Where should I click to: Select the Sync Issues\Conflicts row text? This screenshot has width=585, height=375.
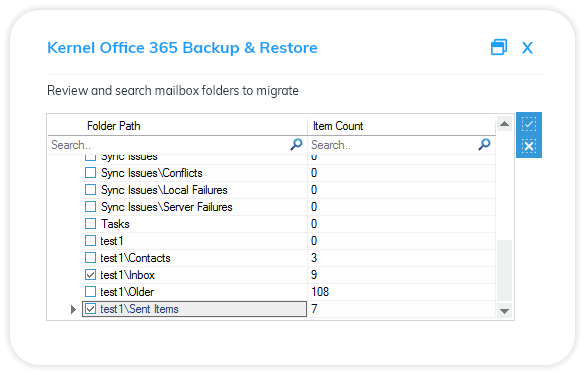(151, 173)
